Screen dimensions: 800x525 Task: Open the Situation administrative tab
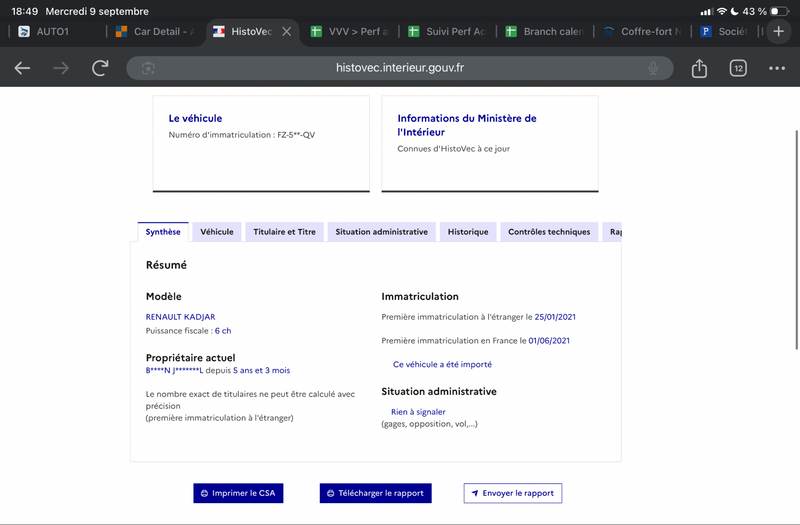382,232
